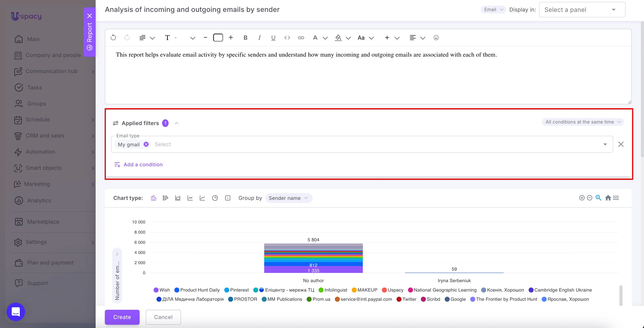This screenshot has width=644, height=328.
Task: Choose the fourth chart type, the line chart icon
Action: (x=190, y=198)
